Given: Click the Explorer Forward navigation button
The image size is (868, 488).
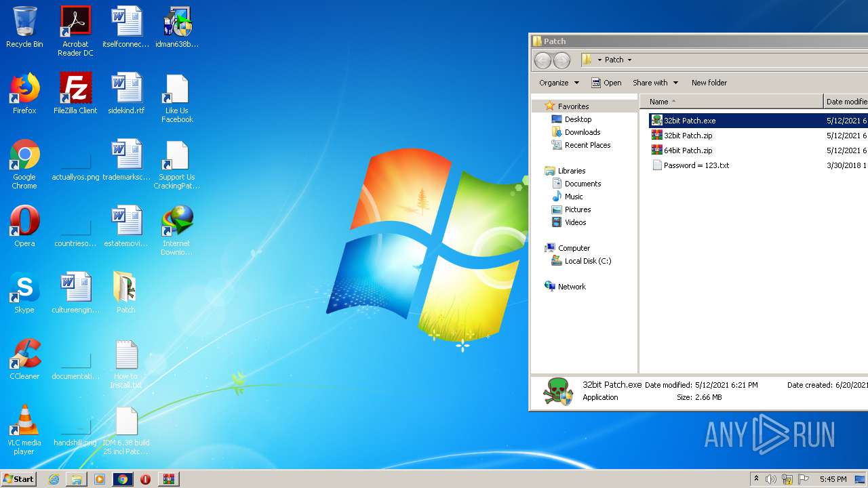Looking at the screenshot, I should pos(561,60).
